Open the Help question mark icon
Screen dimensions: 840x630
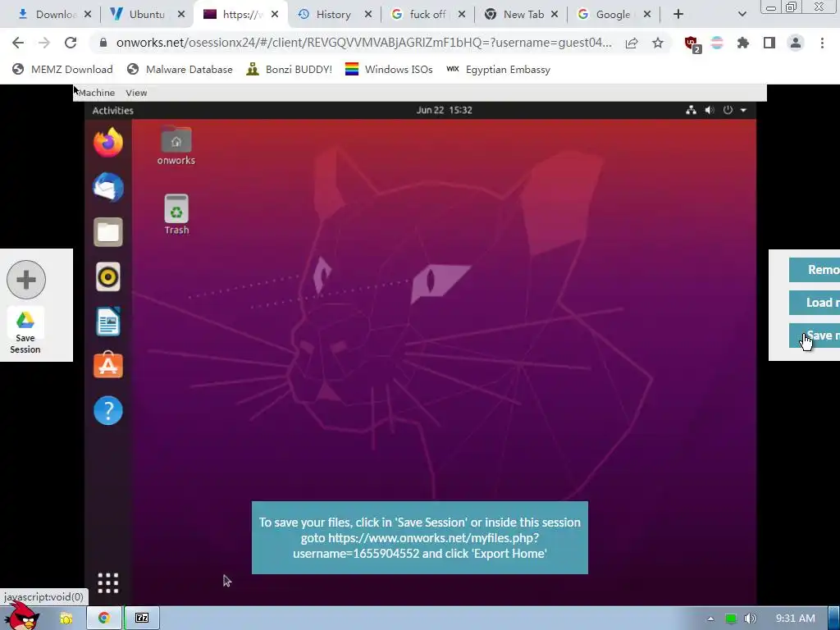coord(107,410)
